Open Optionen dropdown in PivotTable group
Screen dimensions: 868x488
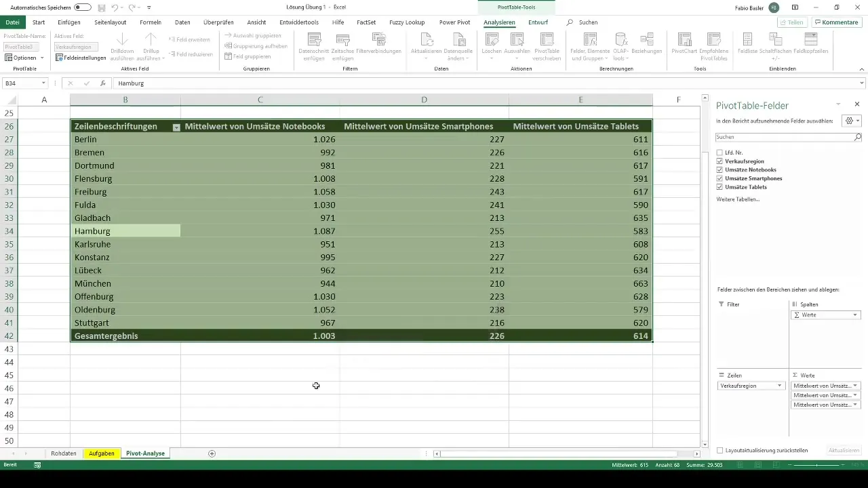click(x=24, y=58)
